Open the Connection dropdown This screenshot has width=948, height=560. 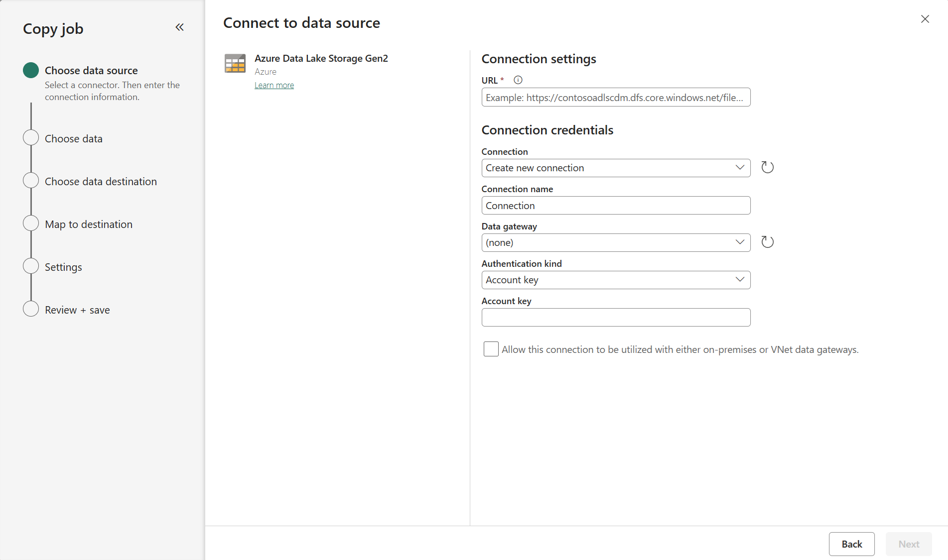click(616, 168)
